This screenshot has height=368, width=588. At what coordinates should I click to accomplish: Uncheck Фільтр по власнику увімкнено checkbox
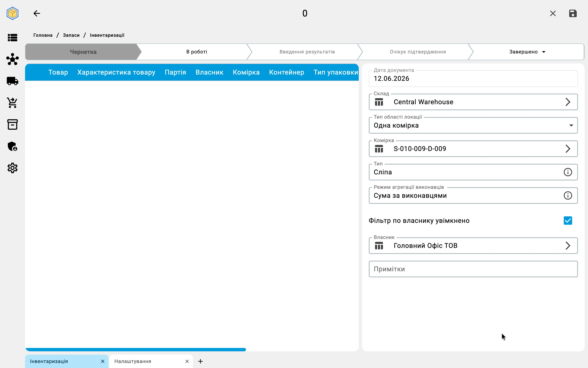(568, 221)
